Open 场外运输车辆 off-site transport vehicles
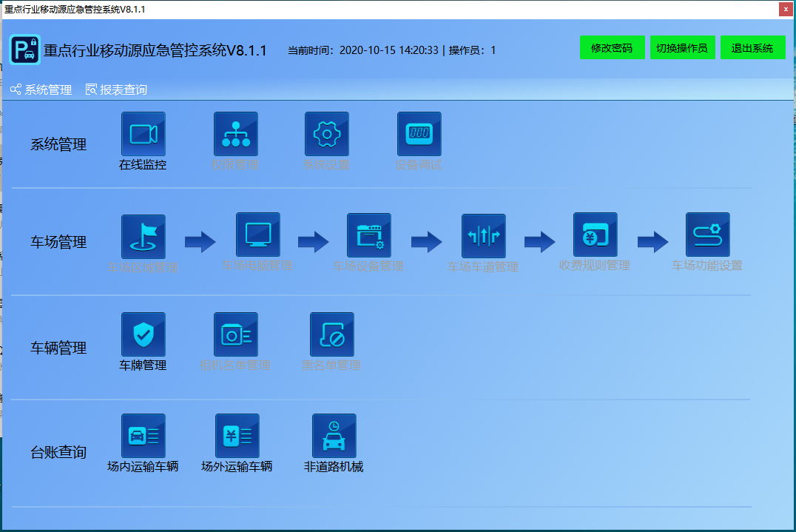The width and height of the screenshot is (796, 532). coord(236,436)
